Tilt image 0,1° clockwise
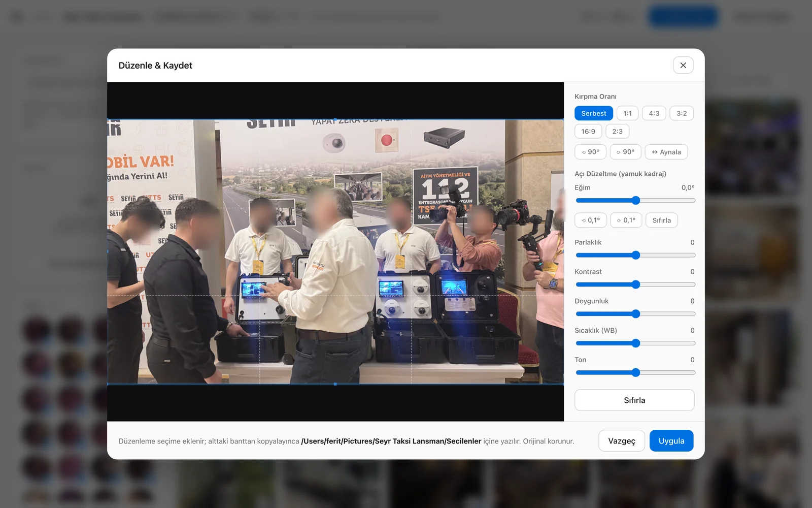Viewport: 812px width, 508px height. [626, 220]
